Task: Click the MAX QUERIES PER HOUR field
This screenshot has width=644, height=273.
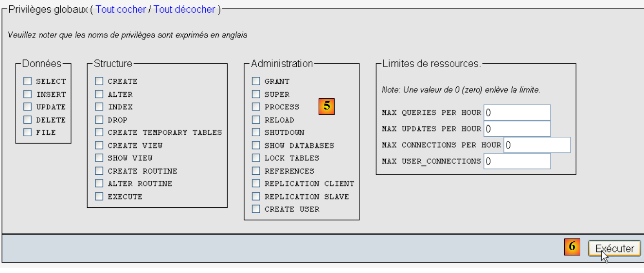Action: click(517, 112)
